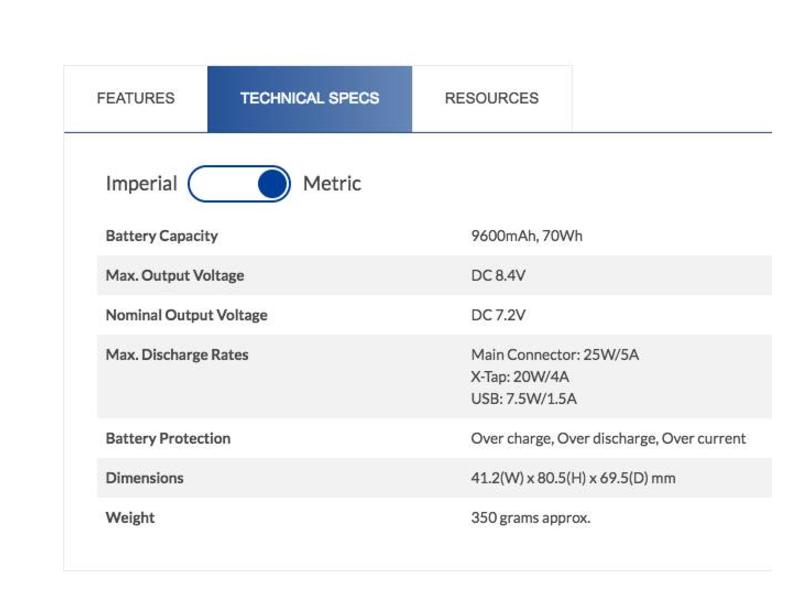Click the Battery Protection label
The height and width of the screenshot is (600, 800).
pyautogui.click(x=168, y=438)
